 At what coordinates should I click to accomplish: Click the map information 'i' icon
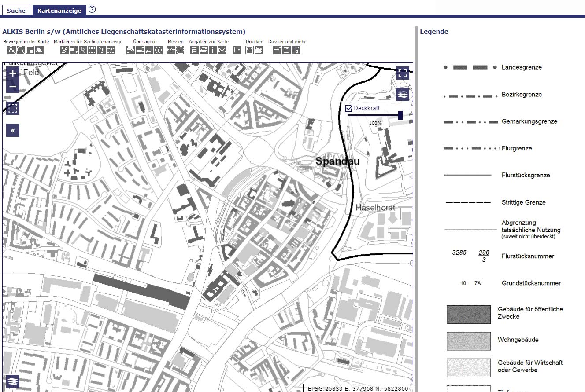[213, 50]
